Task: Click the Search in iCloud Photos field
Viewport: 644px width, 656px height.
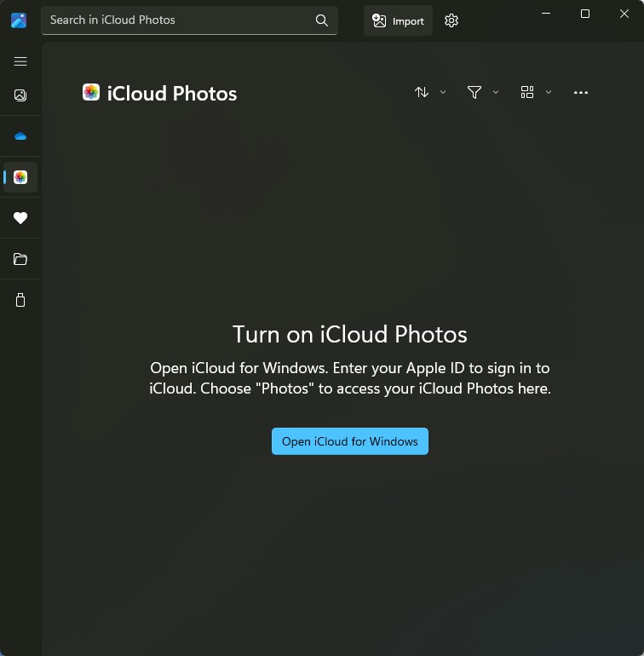Action: (189, 20)
